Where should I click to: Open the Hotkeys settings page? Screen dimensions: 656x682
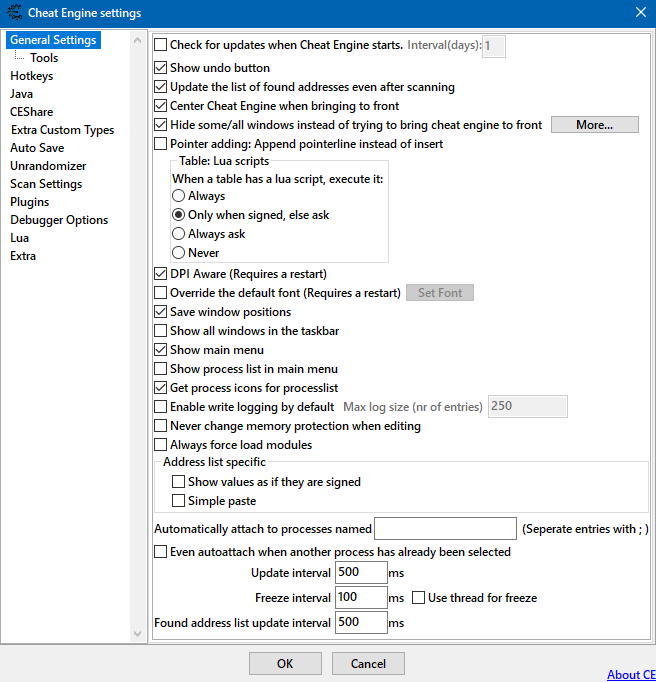point(32,76)
